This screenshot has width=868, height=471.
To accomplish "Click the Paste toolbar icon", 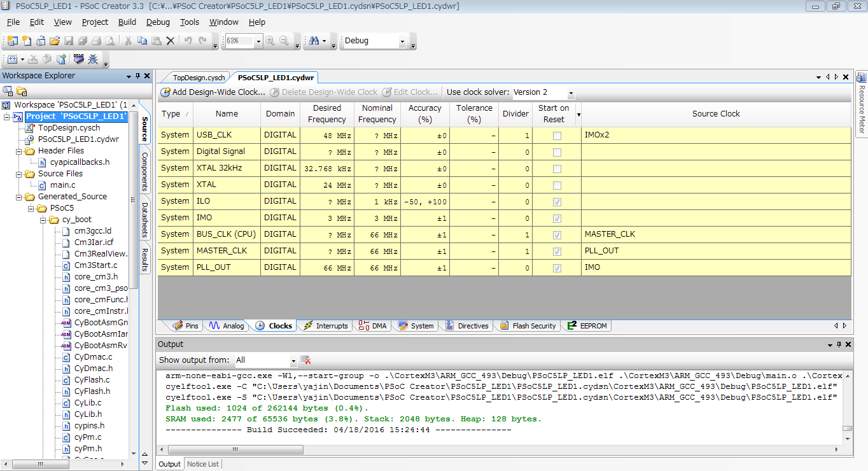I will tap(156, 41).
